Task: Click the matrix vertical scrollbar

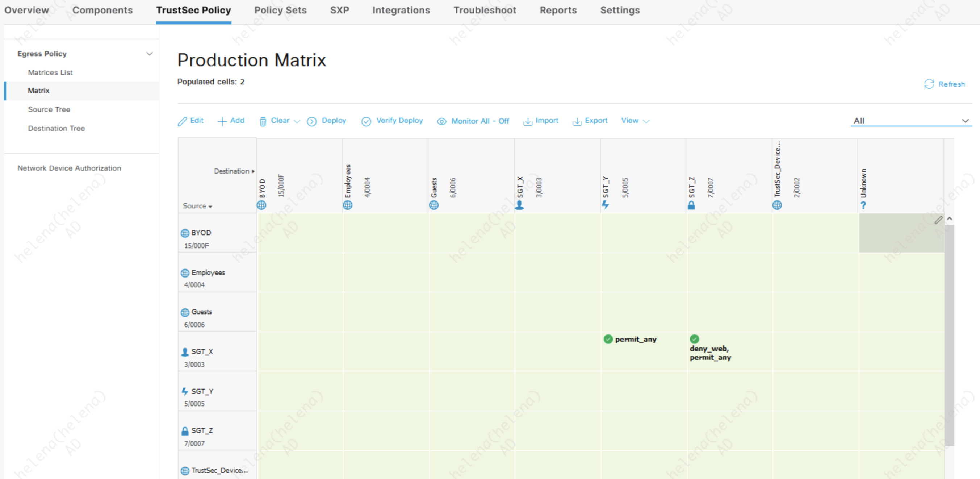Action: pos(949,334)
